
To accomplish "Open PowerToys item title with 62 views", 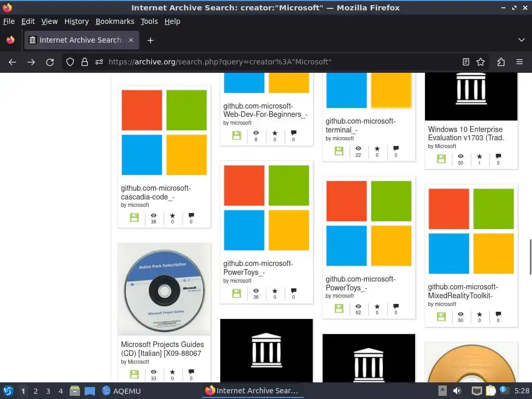I will pos(361,283).
